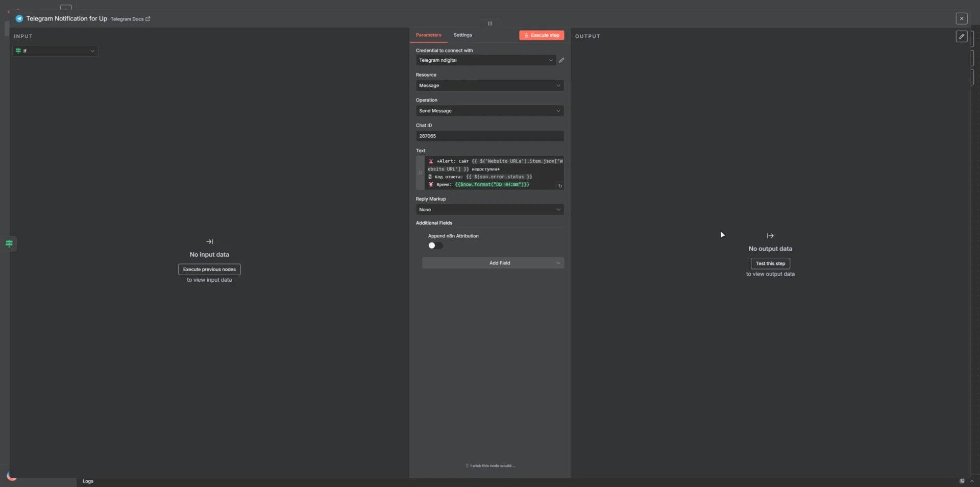Expand the Logs panel with chevron
The image size is (980, 487).
[x=972, y=481]
